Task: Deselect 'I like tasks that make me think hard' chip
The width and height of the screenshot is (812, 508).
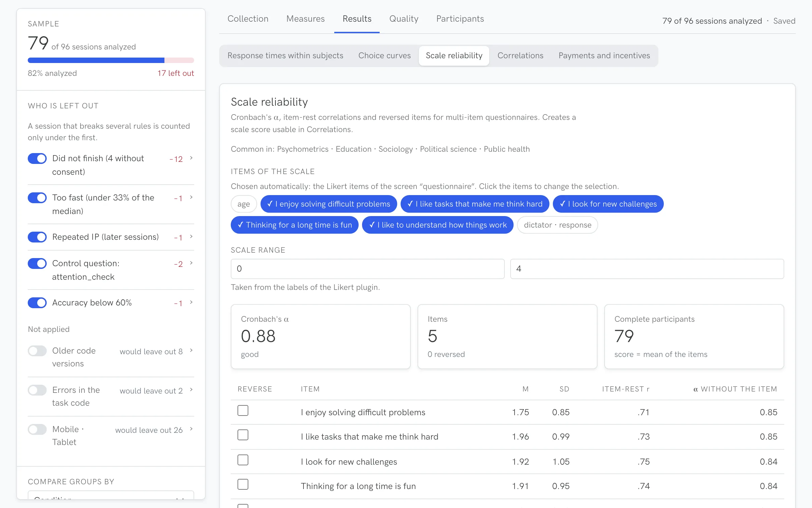Action: click(x=475, y=204)
